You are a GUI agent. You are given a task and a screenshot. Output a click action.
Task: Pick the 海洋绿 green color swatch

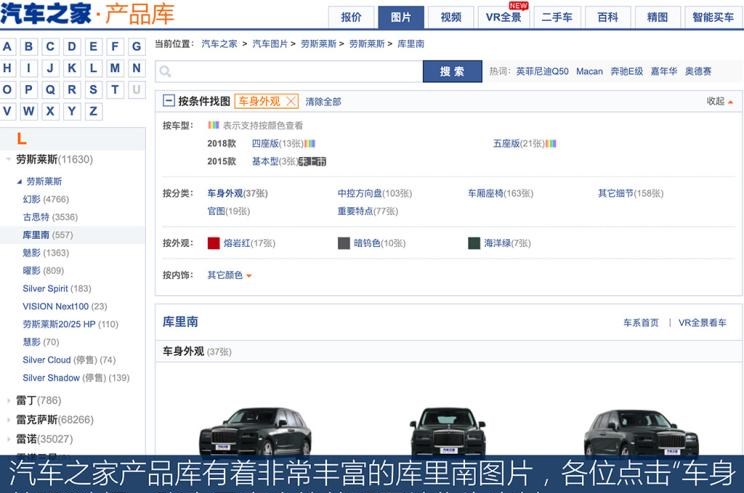point(474,243)
